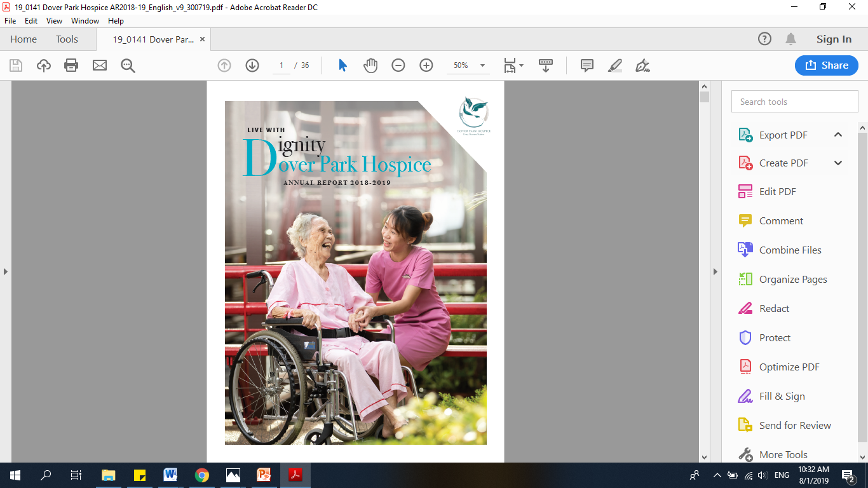This screenshot has height=488, width=868.
Task: Click the cover page image
Action: click(356, 273)
